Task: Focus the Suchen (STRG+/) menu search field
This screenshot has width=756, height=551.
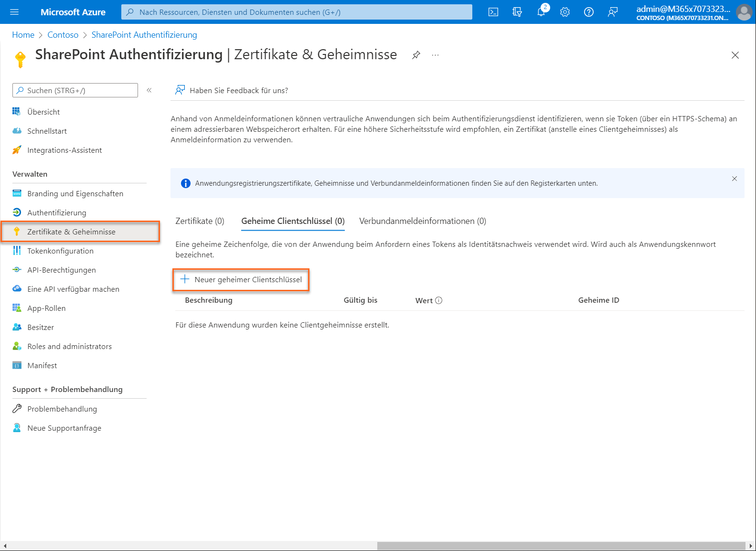Action: [x=75, y=90]
